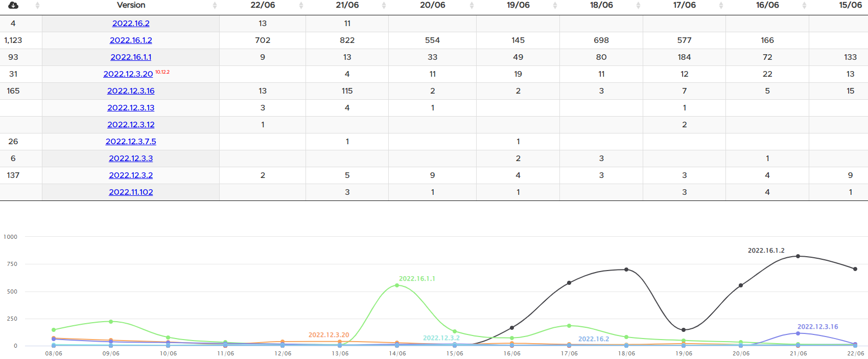Sort the 20/06 column using its arrows
The width and height of the screenshot is (868, 359).
pos(472,5)
